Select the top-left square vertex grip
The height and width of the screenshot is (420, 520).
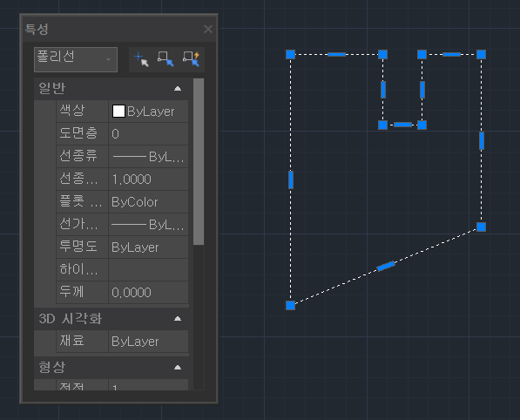[291, 54]
